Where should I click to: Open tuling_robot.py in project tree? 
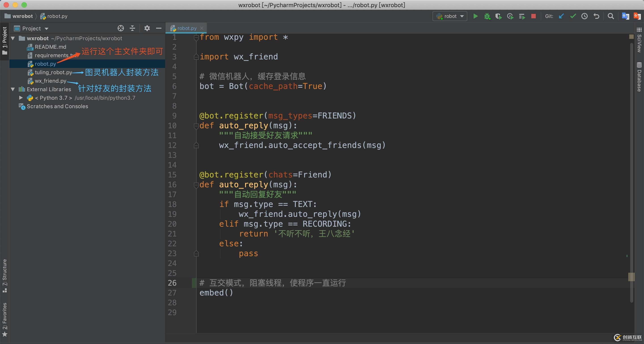[x=53, y=72]
